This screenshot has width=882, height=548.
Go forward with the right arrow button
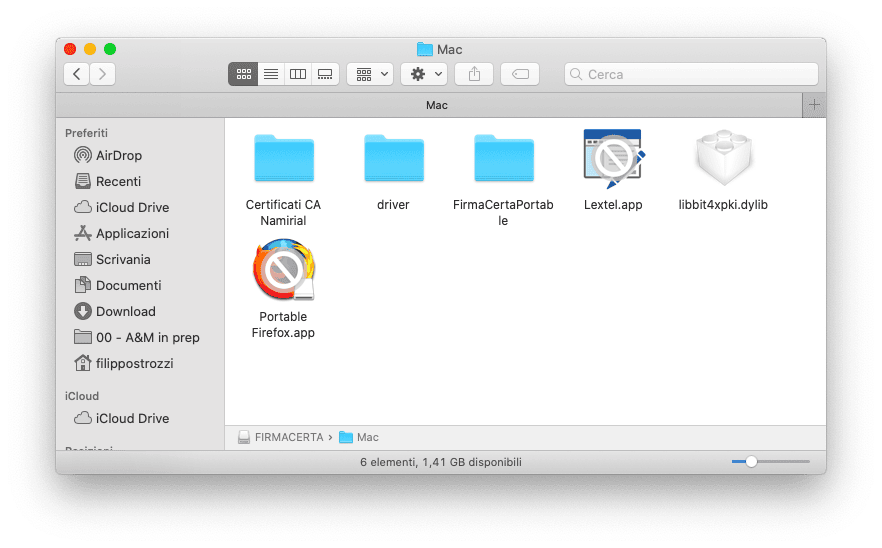102,74
